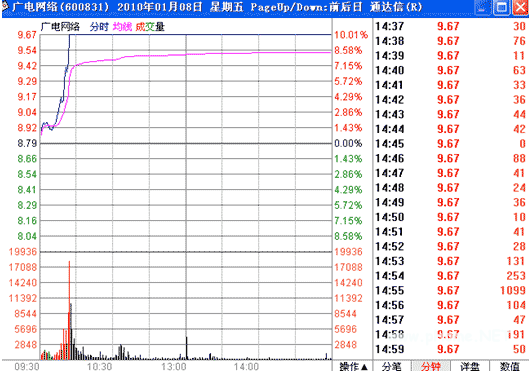529x372 pixels.
Task: Switch to the 分钟 tab
Action: point(431,366)
